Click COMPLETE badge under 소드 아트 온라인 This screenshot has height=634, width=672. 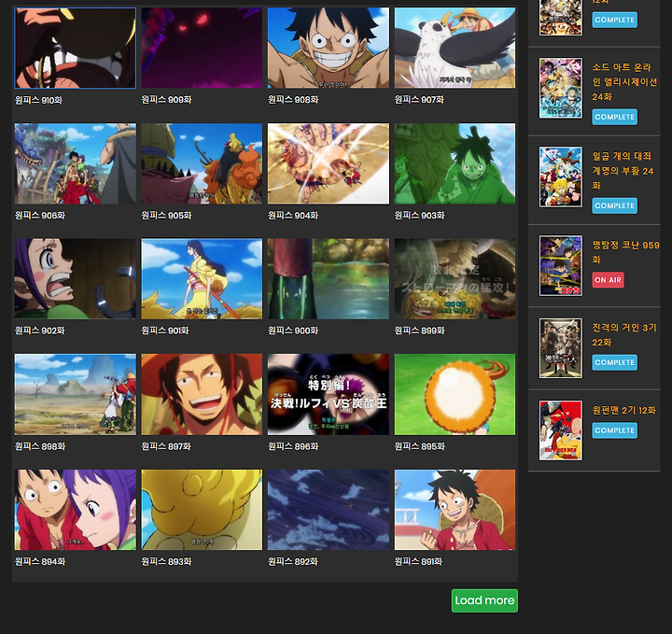click(614, 117)
